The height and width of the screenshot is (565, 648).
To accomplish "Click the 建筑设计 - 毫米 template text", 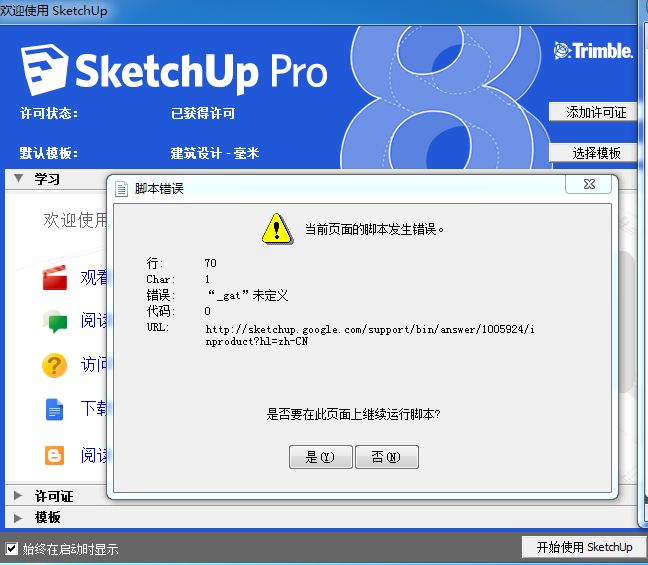I will tap(214, 153).
